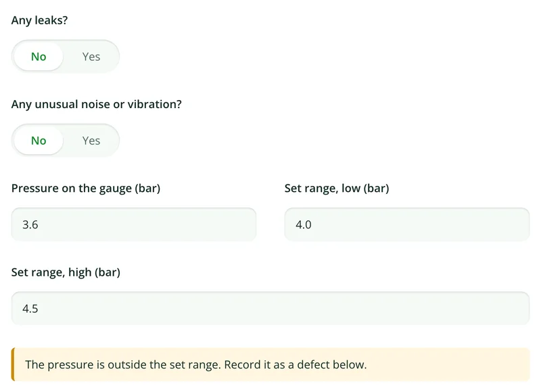The height and width of the screenshot is (392, 541).
Task: Click the Any unusual noise or vibration label
Action: point(96,104)
